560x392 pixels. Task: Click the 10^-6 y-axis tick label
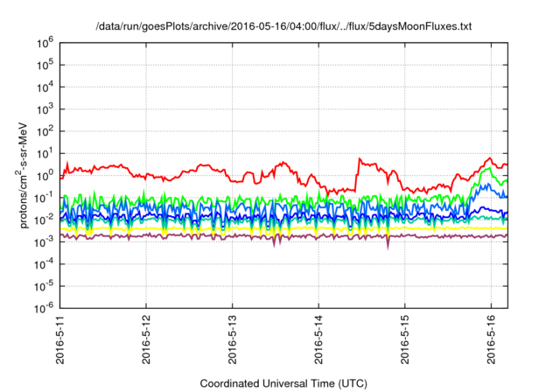(45, 308)
